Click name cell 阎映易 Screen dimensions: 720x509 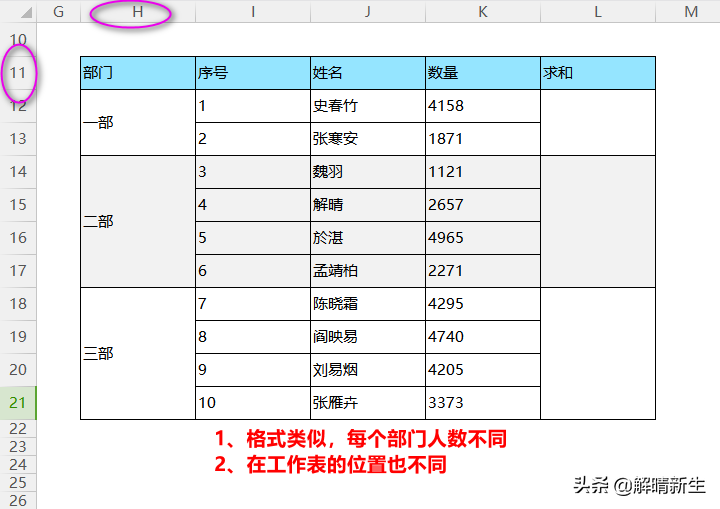coord(368,337)
